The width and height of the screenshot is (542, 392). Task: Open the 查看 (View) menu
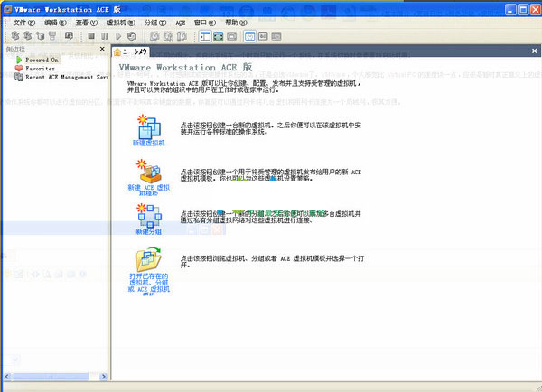coord(87,23)
